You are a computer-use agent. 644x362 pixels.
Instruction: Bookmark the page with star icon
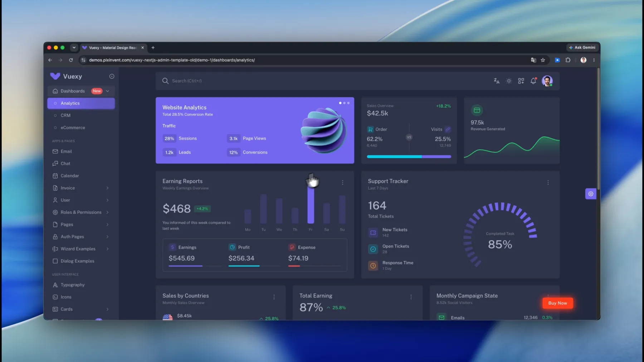[x=543, y=60]
